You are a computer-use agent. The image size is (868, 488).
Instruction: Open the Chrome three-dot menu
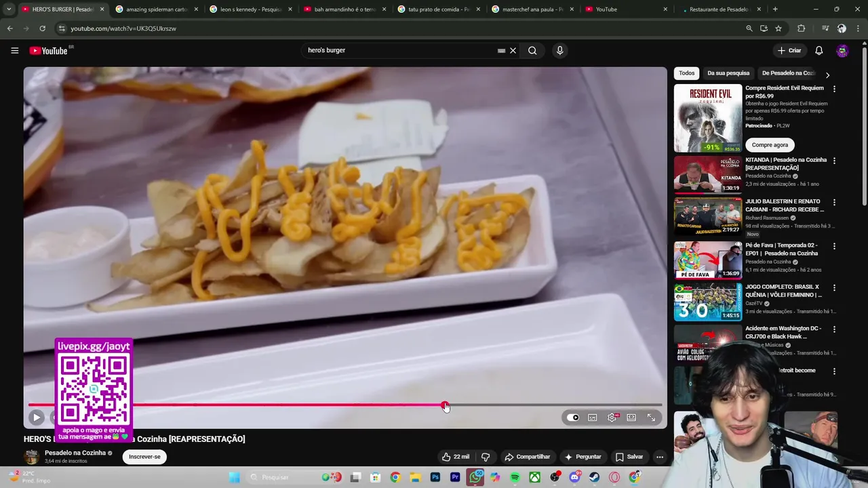[x=859, y=28]
